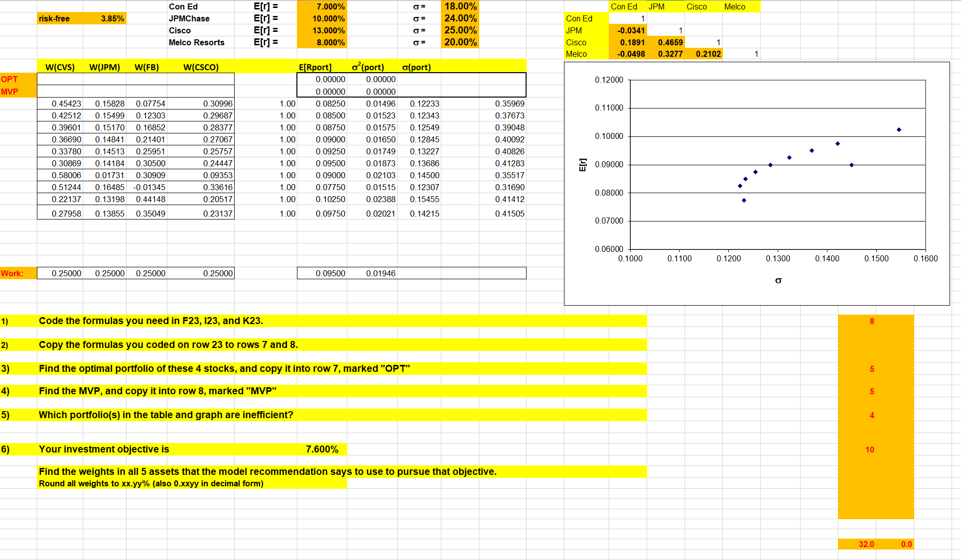Select the Melco Resorts label cell

tap(198, 42)
